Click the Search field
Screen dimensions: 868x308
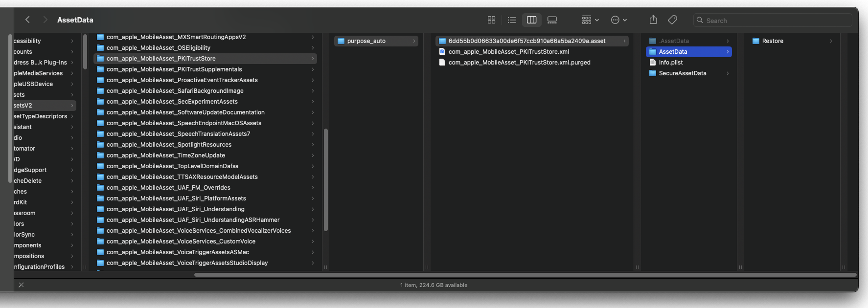773,21
